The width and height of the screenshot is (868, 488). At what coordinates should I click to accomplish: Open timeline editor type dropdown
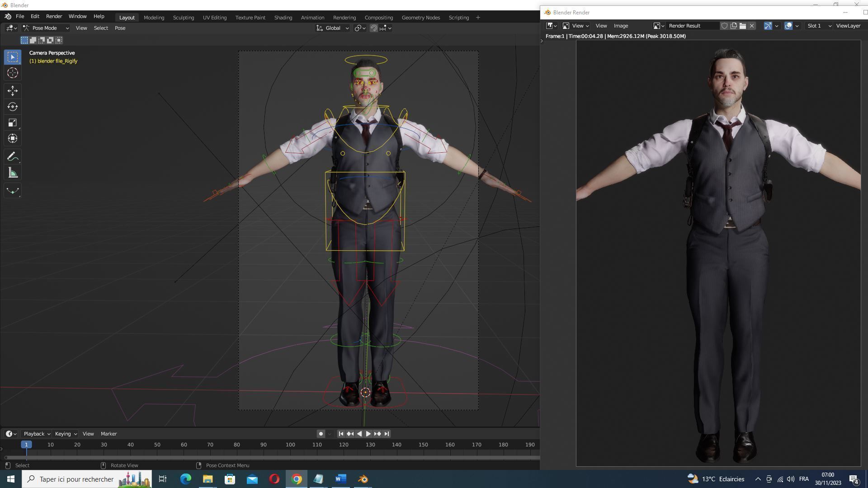click(11, 434)
